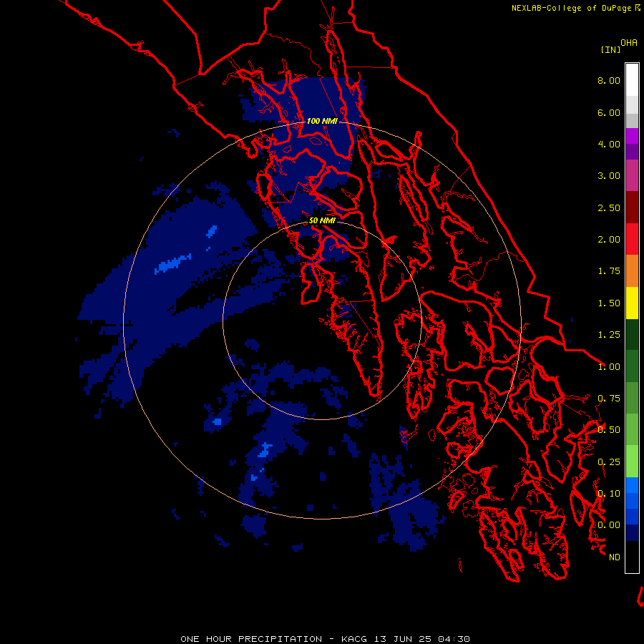Pick the white swatch at top of legend
The width and height of the screenshot is (644, 644).
[x=632, y=79]
